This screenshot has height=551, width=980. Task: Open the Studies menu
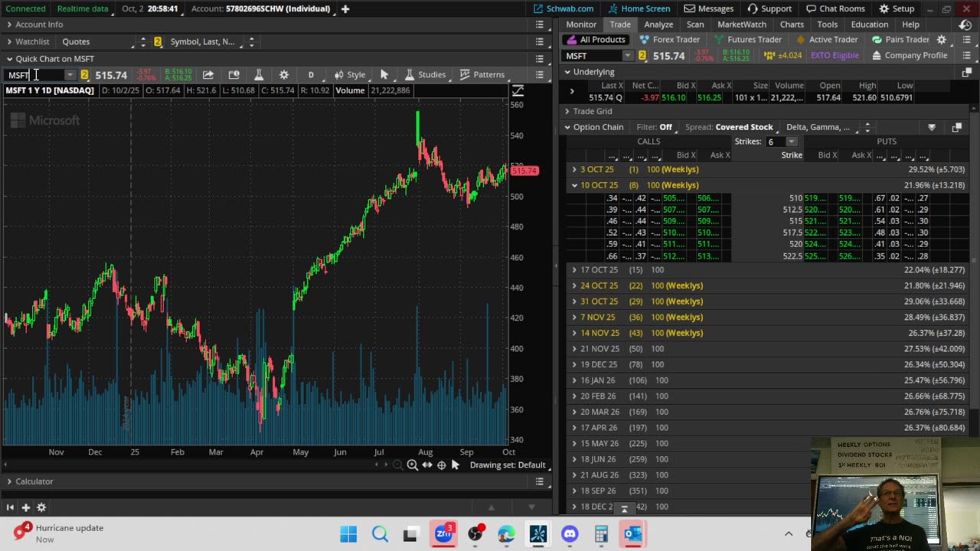[425, 74]
